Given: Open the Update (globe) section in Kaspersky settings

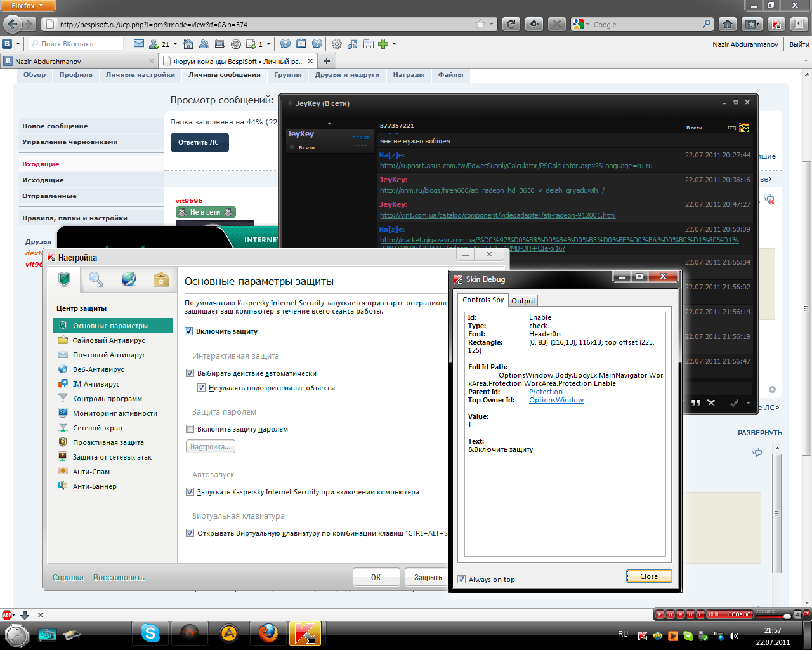Looking at the screenshot, I should click(x=129, y=279).
